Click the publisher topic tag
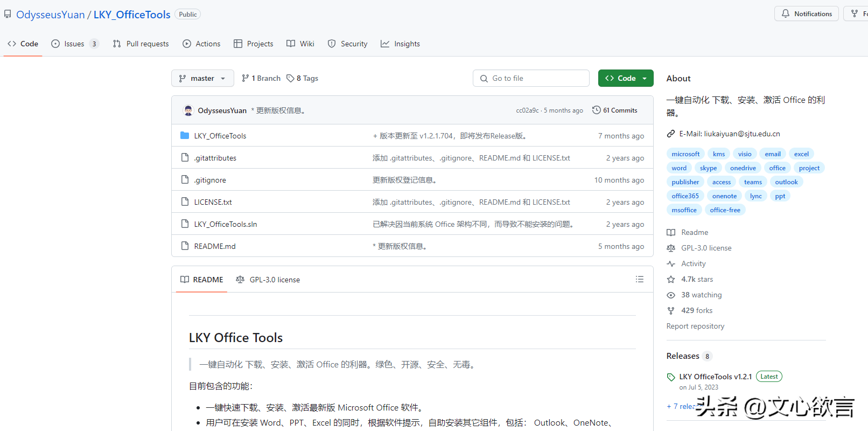The height and width of the screenshot is (431, 868). point(685,182)
